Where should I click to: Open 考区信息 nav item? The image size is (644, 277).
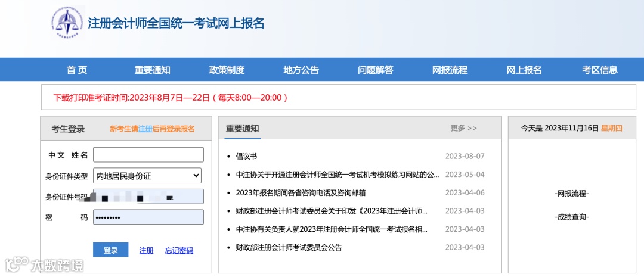[600, 70]
